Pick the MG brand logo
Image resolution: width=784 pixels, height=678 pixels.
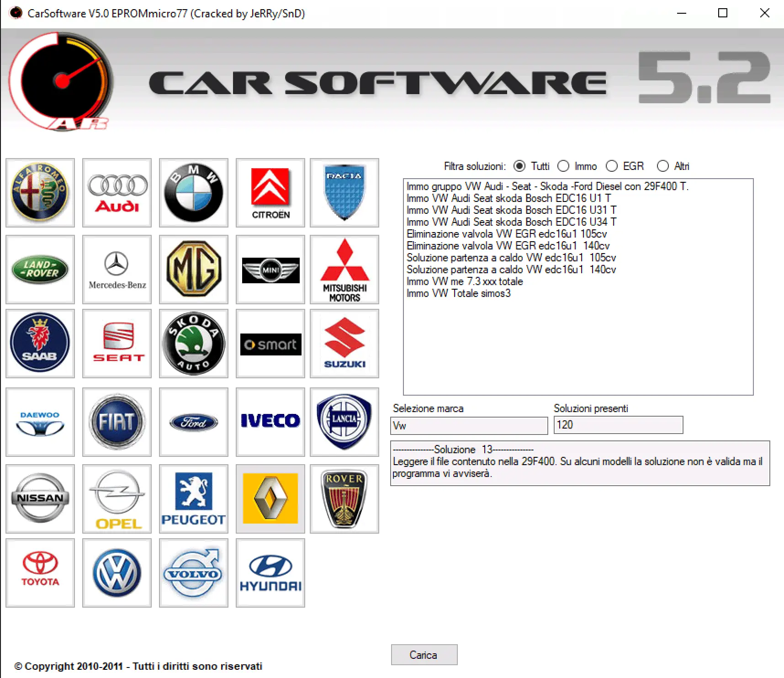(x=194, y=269)
